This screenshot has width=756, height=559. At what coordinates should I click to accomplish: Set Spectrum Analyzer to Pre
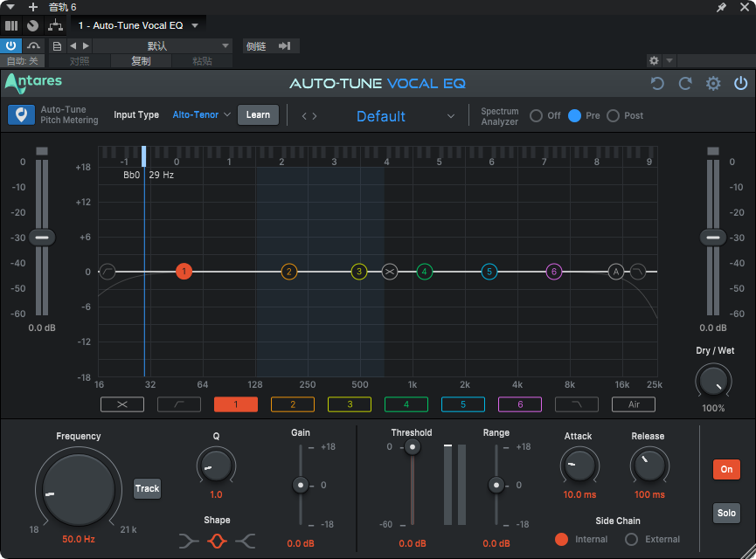[x=574, y=115]
